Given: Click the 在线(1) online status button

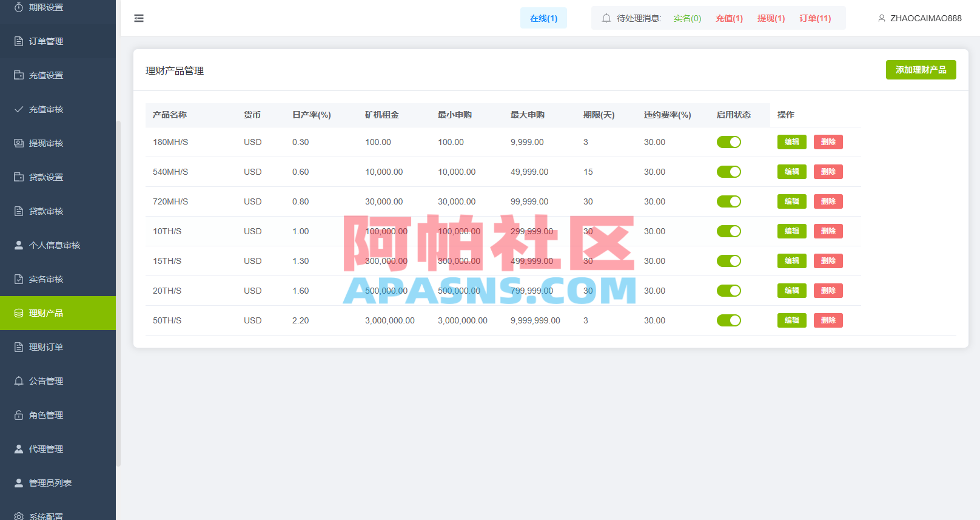Looking at the screenshot, I should coord(543,18).
